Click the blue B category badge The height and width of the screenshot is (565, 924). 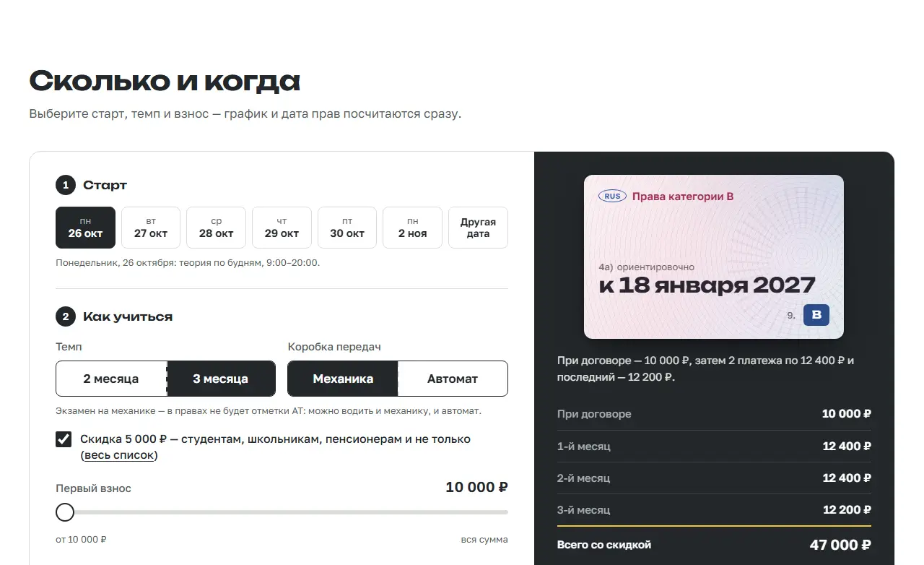click(x=816, y=315)
